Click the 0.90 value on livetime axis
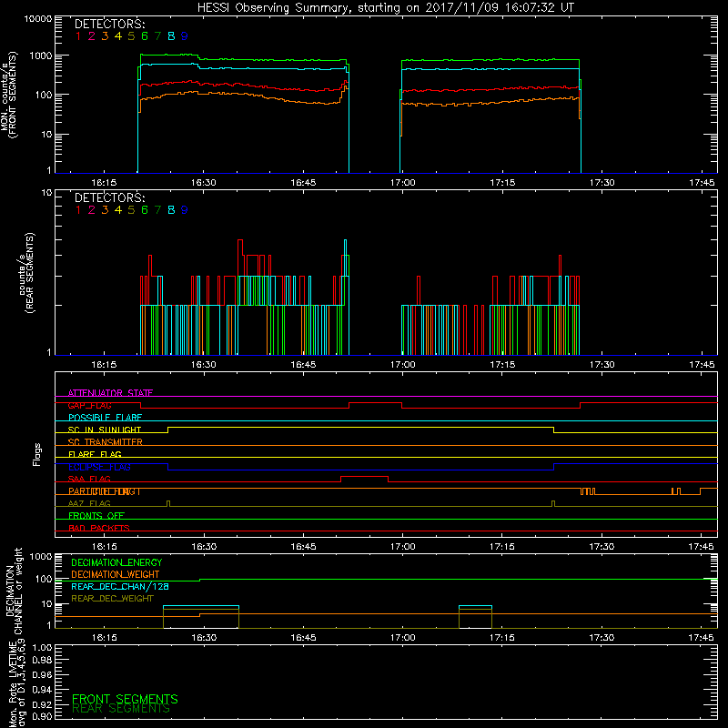Image resolution: width=728 pixels, height=728 pixels. pos(42,716)
